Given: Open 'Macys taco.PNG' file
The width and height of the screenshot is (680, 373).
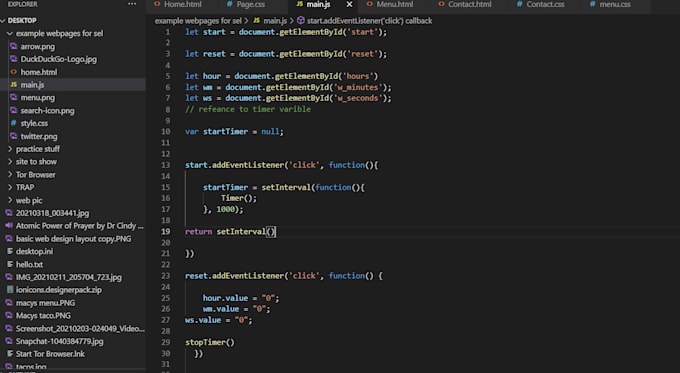Looking at the screenshot, I should coord(43,316).
